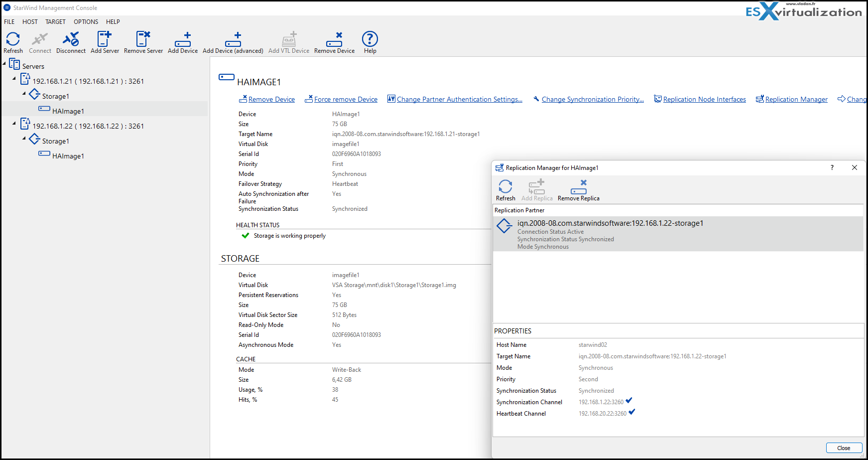Click the Serial Id value in the device details section
Image resolution: width=868 pixels, height=460 pixels.
coord(357,154)
